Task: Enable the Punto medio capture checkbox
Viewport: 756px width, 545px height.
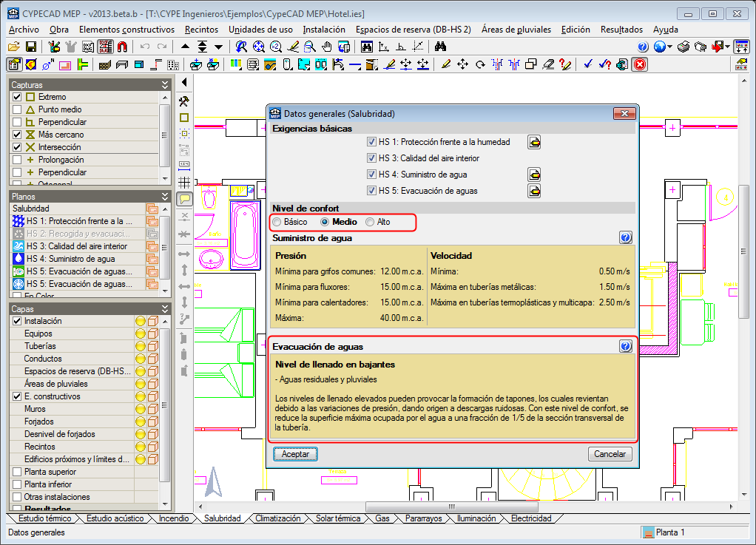Action: pos(17,109)
